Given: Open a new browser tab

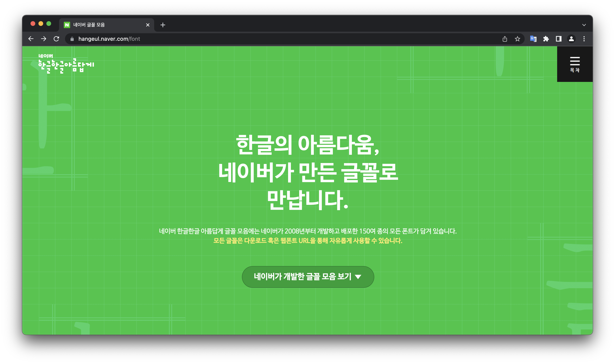Looking at the screenshot, I should 163,25.
